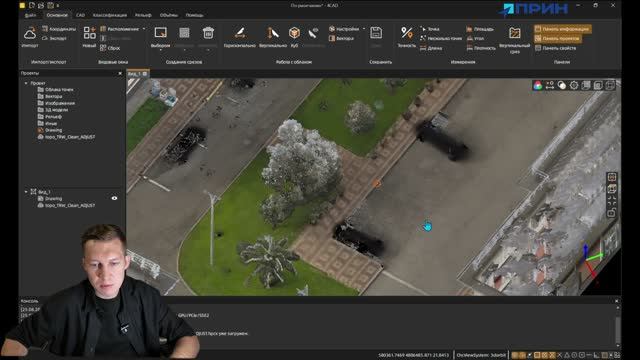This screenshot has height=360, width=640.
Task: Click the trash can delete slice icon
Action: click(208, 33)
